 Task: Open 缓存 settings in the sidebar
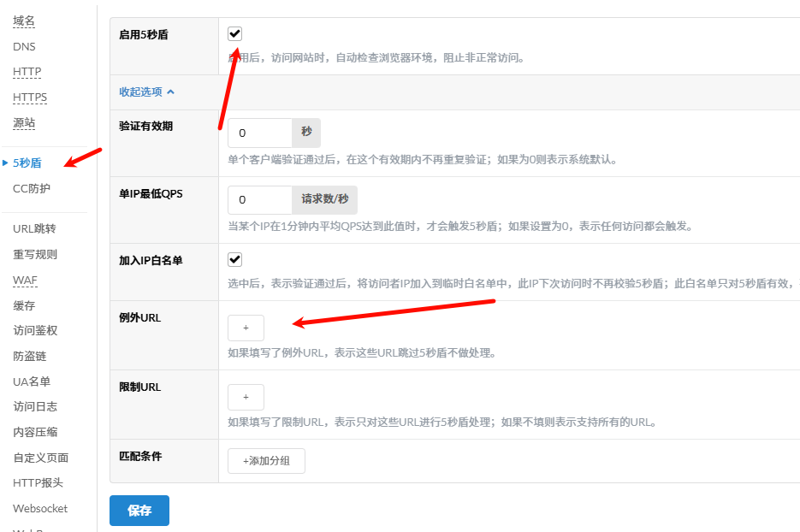(x=24, y=305)
